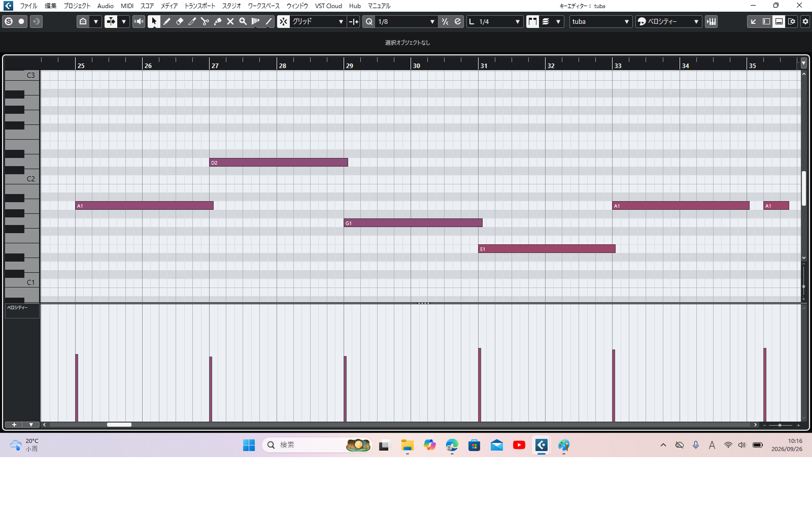The image size is (812, 512).
Task: Select the Glue tool
Action: click(x=217, y=21)
